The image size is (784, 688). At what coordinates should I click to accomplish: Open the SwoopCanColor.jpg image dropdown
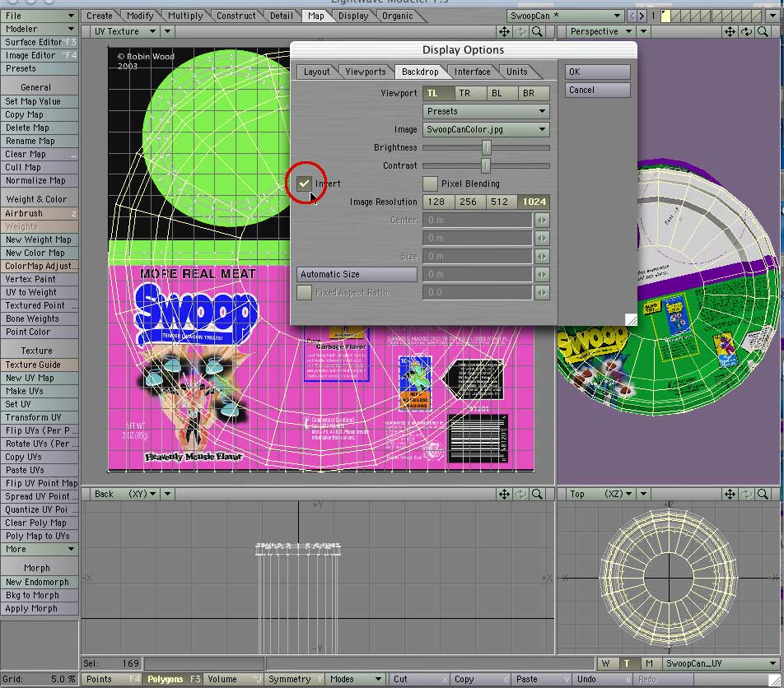pos(486,129)
